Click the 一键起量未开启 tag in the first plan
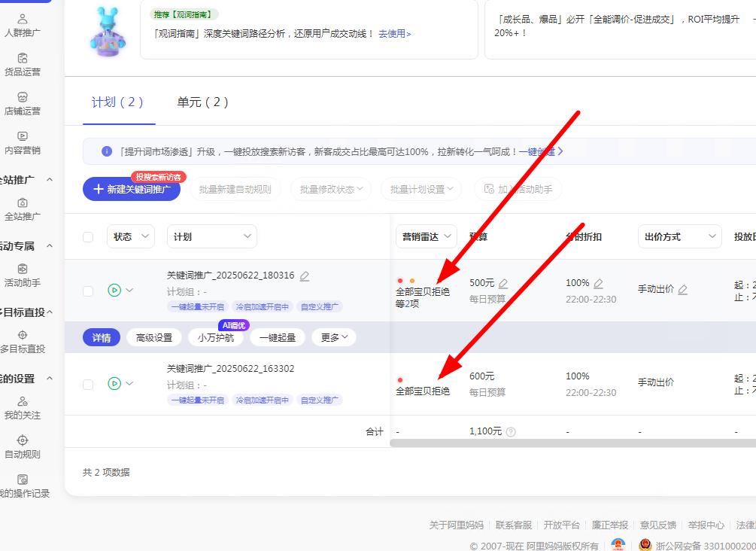The height and width of the screenshot is (551, 756). tap(198, 306)
